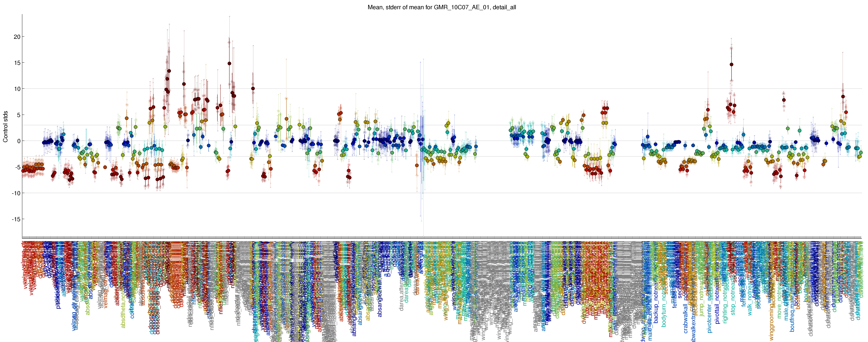
Task: Click the y-axis tick label -10
Action: 16,193
